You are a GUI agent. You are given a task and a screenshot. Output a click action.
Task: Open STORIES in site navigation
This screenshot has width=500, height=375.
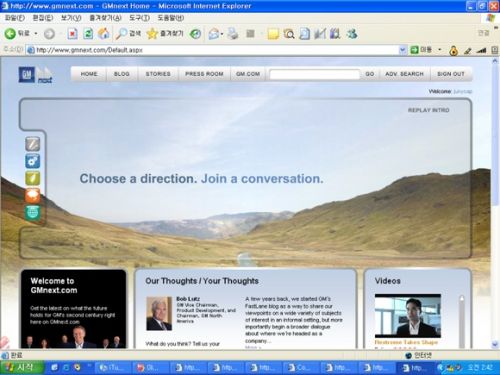(158, 74)
